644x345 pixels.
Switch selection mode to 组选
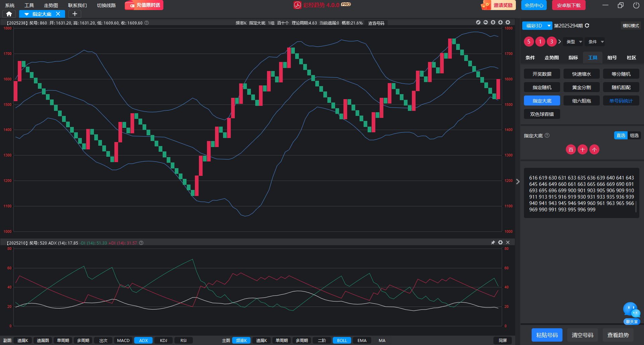pos(634,136)
